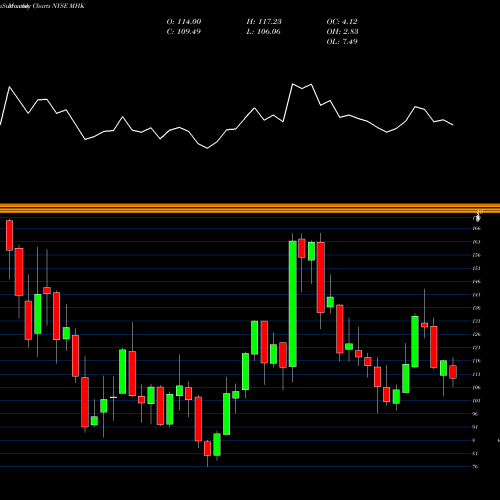This screenshot has height=500, width=500.
Task: Click the open value 'O: 114.00'
Action: pyautogui.click(x=184, y=22)
